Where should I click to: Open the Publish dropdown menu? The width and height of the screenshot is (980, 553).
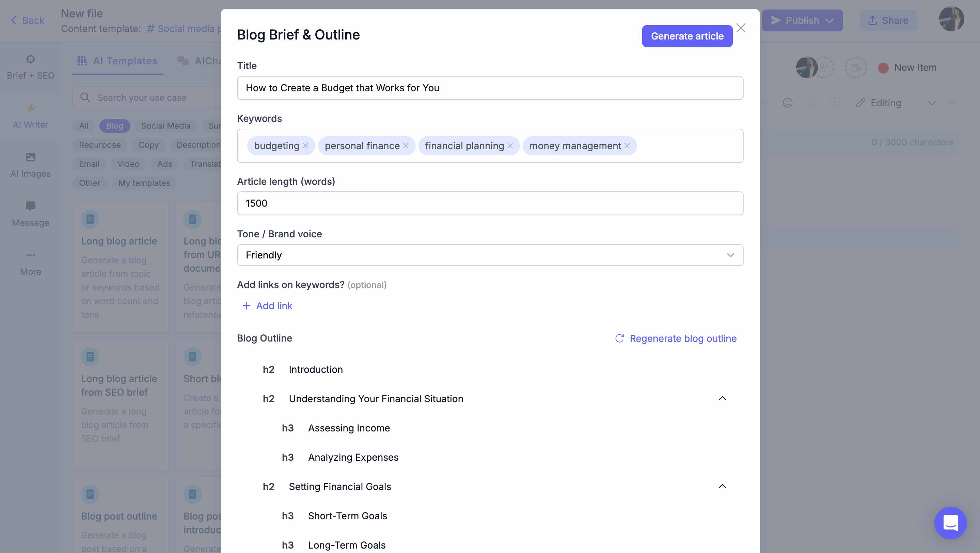(x=829, y=20)
